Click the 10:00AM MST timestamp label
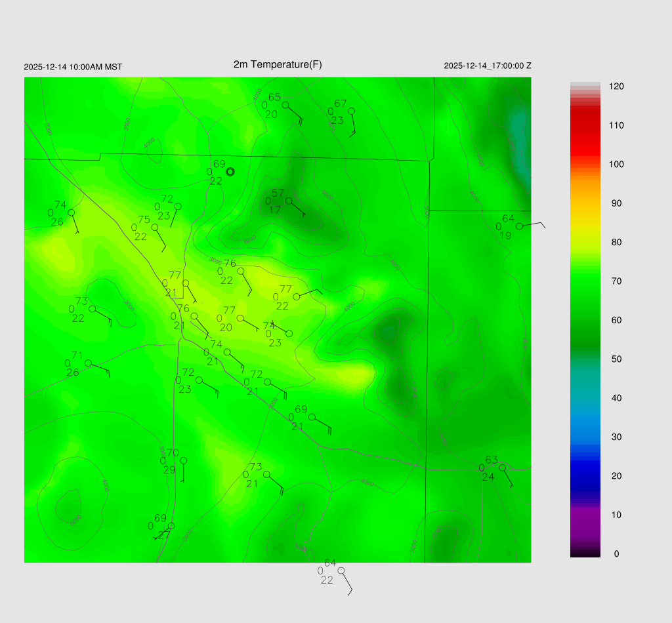The image size is (672, 623). tap(73, 67)
